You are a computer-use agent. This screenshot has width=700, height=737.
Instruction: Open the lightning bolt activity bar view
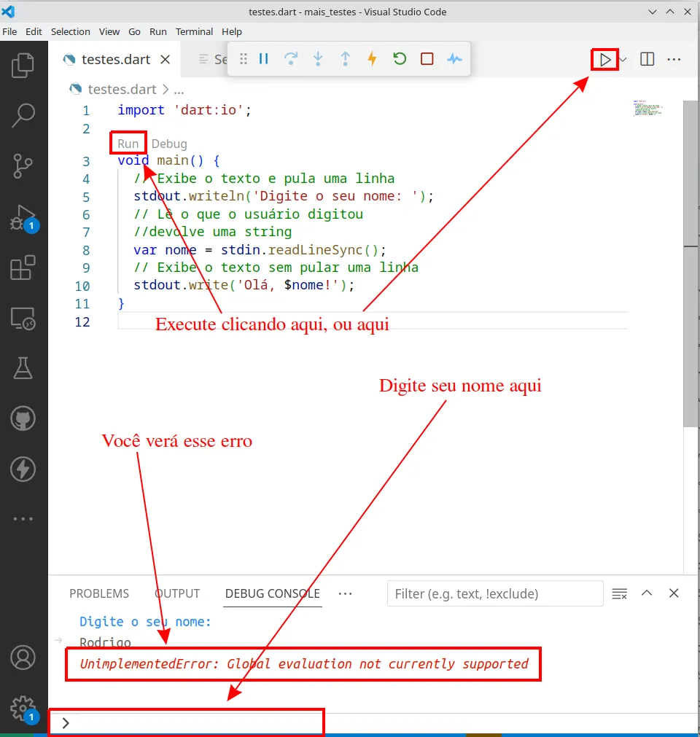(23, 469)
